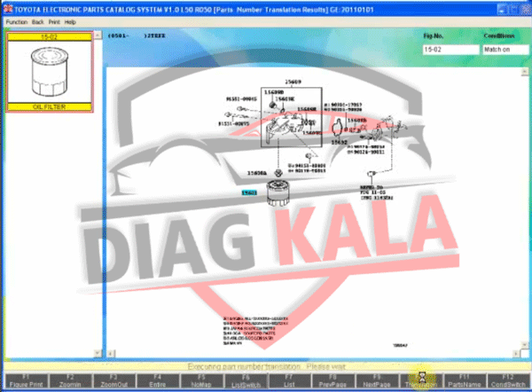
Task: Select part code 15609 above the boxed assembly
Action: point(293,82)
